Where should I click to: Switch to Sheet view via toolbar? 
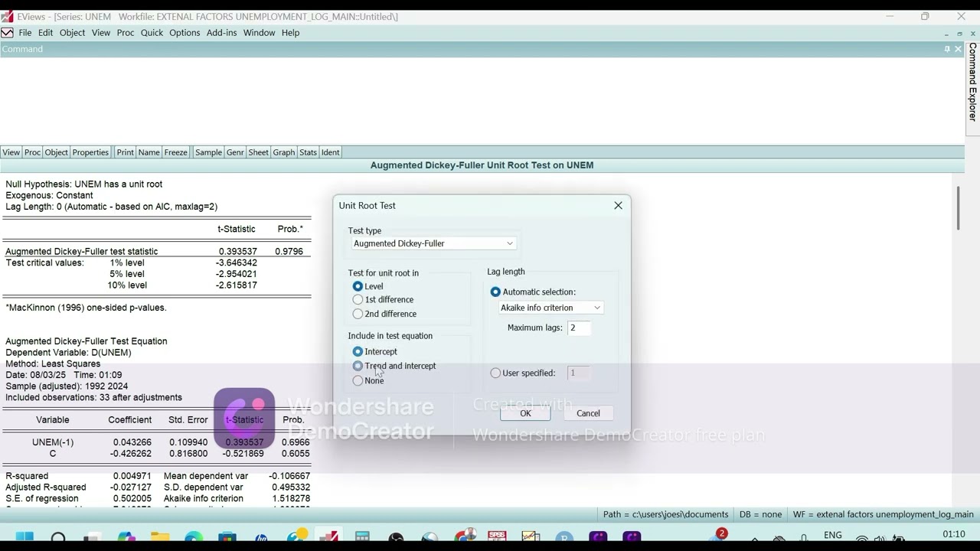(258, 152)
